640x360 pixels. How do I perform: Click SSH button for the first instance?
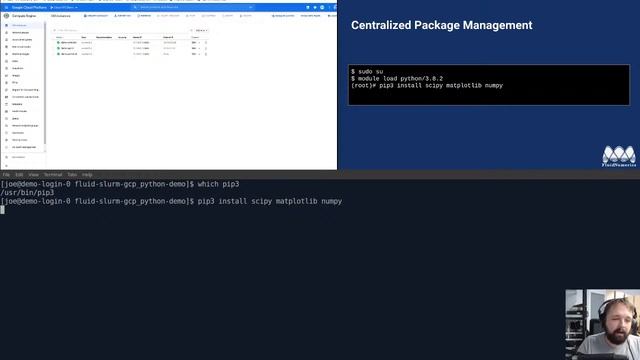pos(194,42)
